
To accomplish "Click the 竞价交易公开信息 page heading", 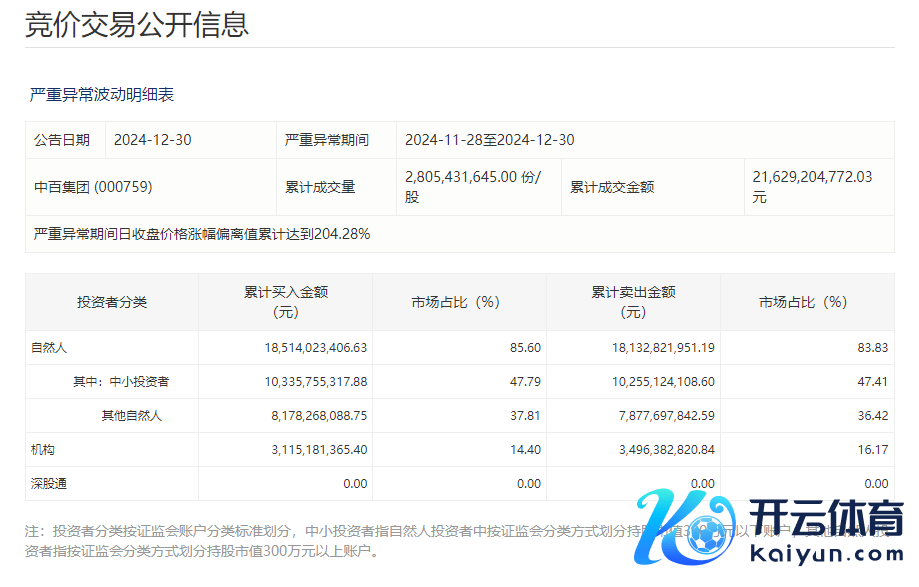I will tap(137, 25).
